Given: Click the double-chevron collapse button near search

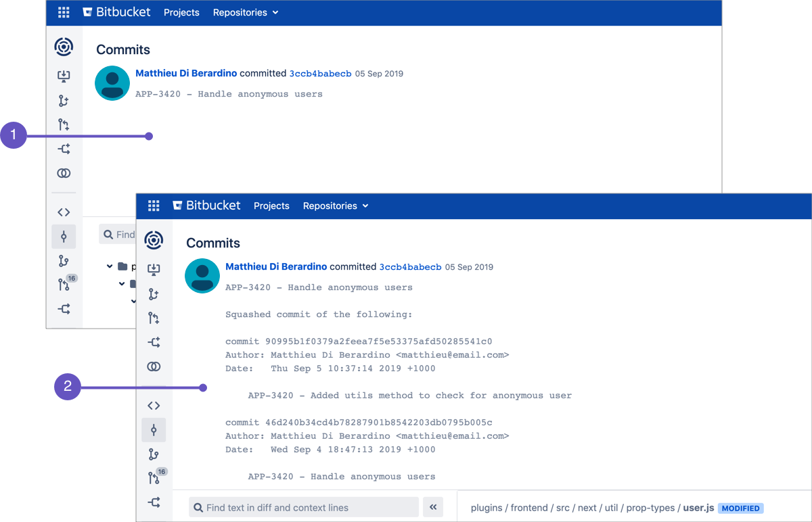Looking at the screenshot, I should [433, 507].
